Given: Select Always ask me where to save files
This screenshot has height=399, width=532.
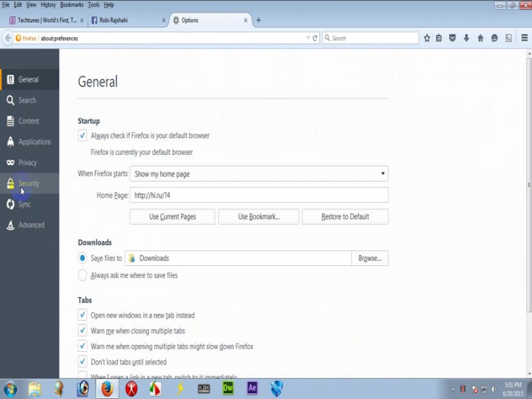Looking at the screenshot, I should [x=82, y=275].
